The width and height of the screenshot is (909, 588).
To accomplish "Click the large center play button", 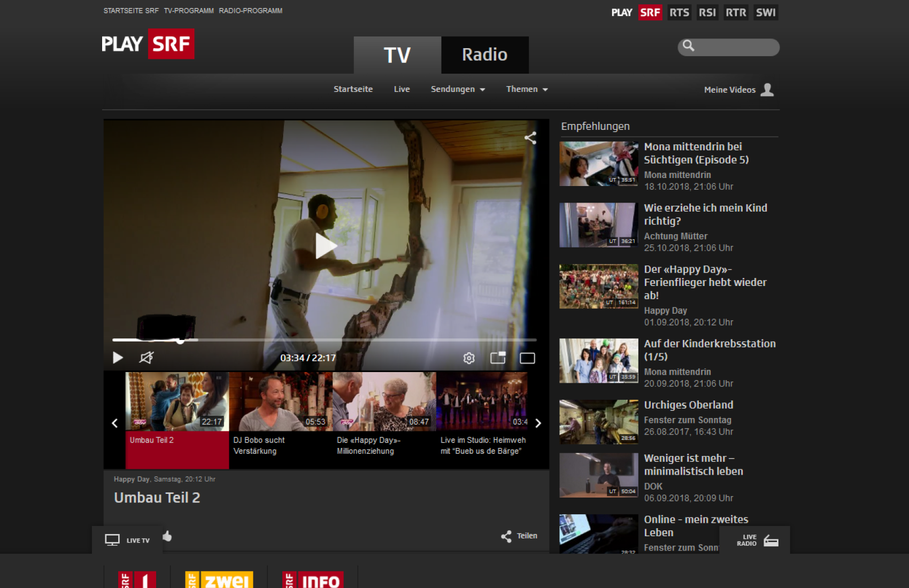I will pyautogui.click(x=326, y=246).
